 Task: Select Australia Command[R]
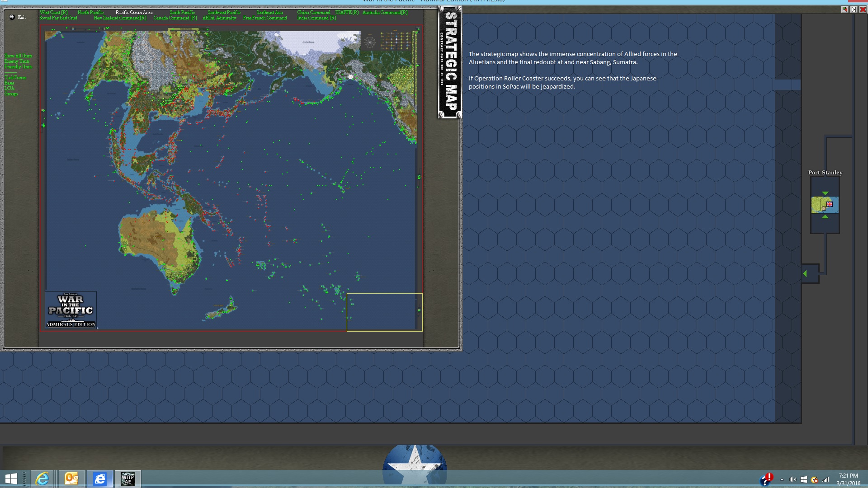click(385, 13)
